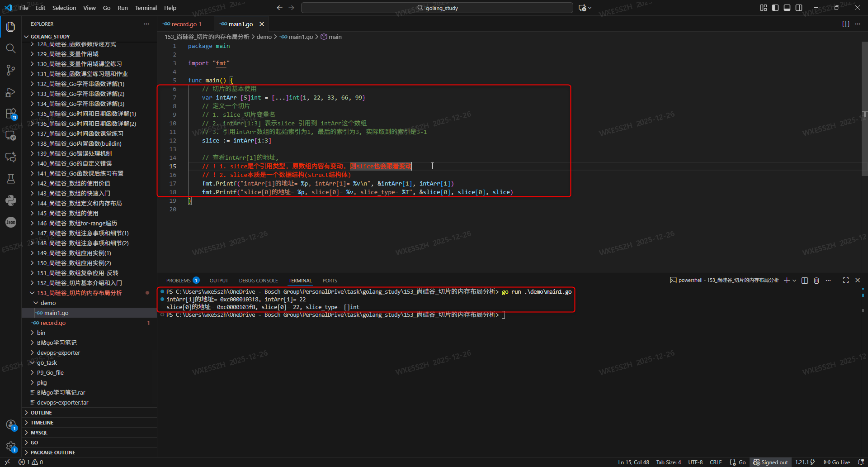Open the Python activity bar view
868x467 pixels.
(11, 200)
